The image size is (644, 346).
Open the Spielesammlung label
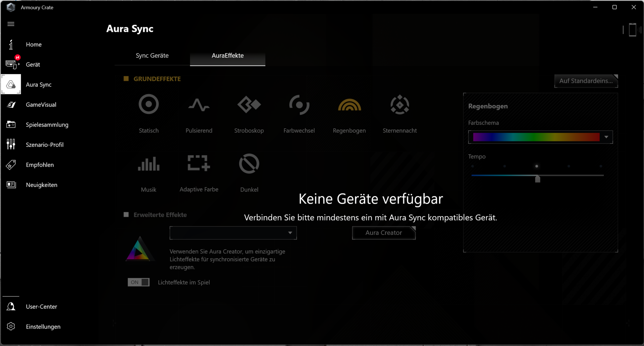[x=47, y=125]
